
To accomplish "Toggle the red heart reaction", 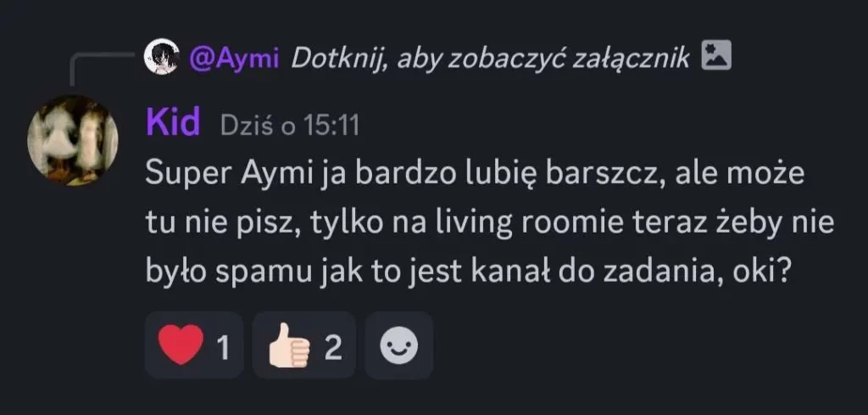I will [x=194, y=345].
